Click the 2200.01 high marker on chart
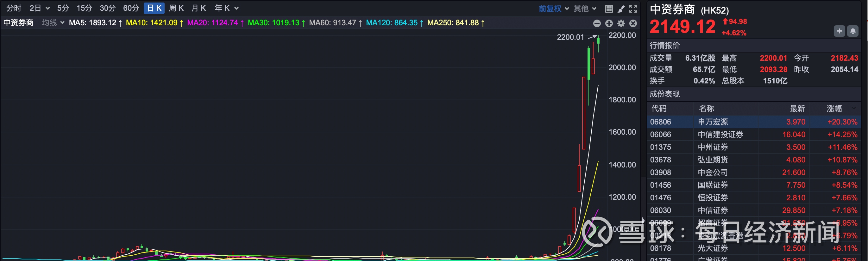This screenshot has width=868, height=261. tap(570, 37)
